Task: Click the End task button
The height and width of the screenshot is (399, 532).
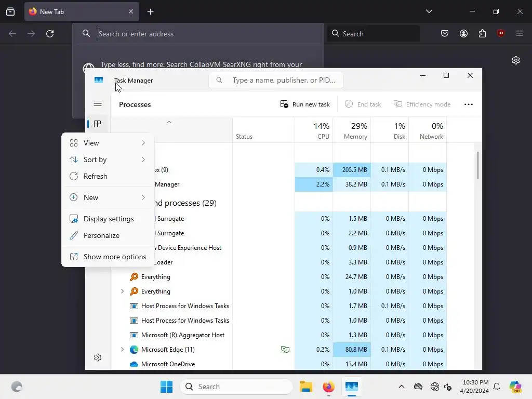Action: [x=363, y=104]
